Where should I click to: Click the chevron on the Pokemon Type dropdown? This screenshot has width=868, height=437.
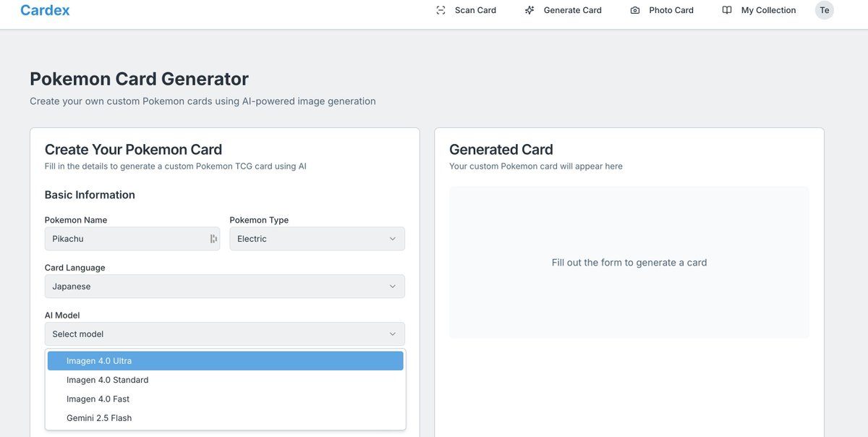393,239
